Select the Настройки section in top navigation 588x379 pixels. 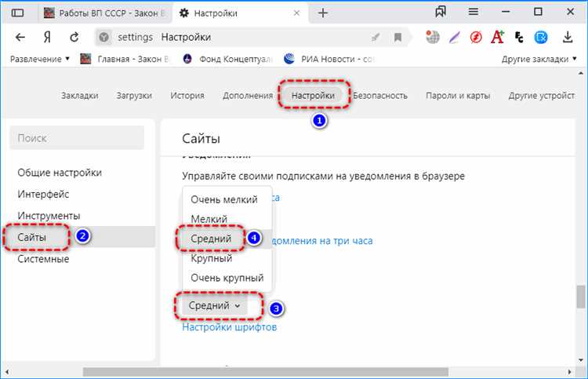(x=313, y=96)
